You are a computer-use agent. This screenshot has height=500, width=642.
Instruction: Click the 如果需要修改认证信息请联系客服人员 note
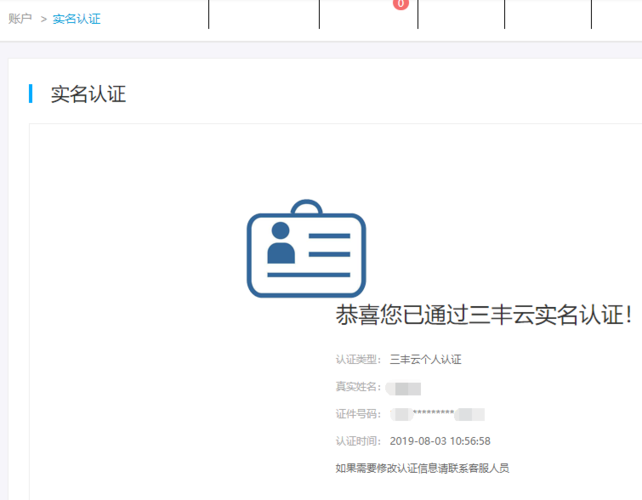tap(422, 468)
